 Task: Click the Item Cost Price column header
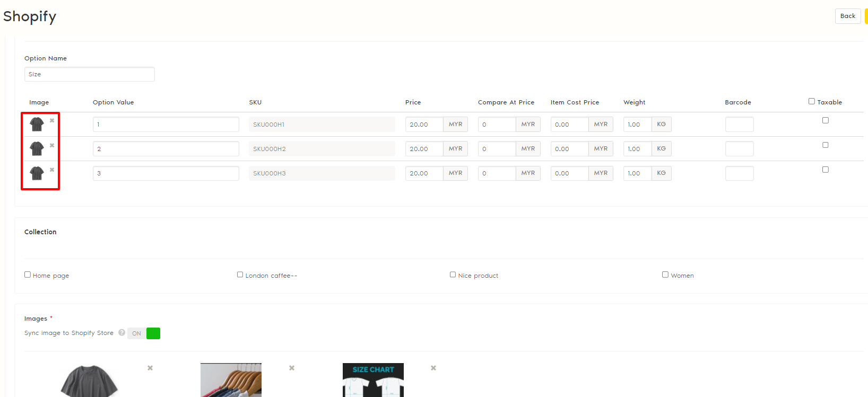point(575,102)
